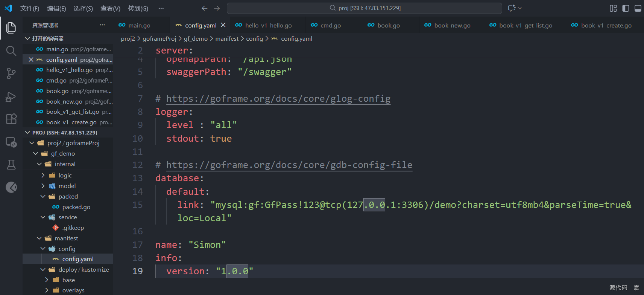644x295 pixels.
Task: Select config.yaml in the file tree
Action: pyautogui.click(x=68, y=259)
